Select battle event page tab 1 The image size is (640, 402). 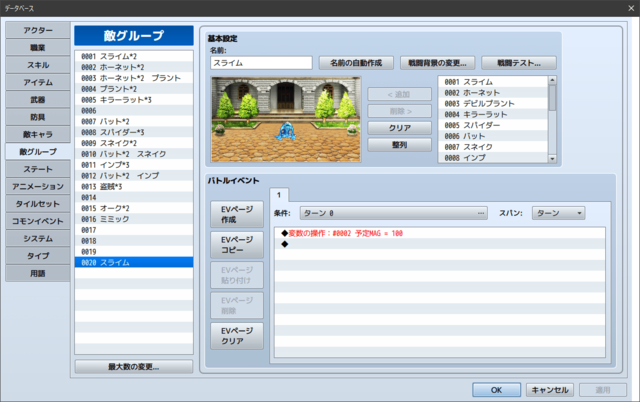[279, 195]
